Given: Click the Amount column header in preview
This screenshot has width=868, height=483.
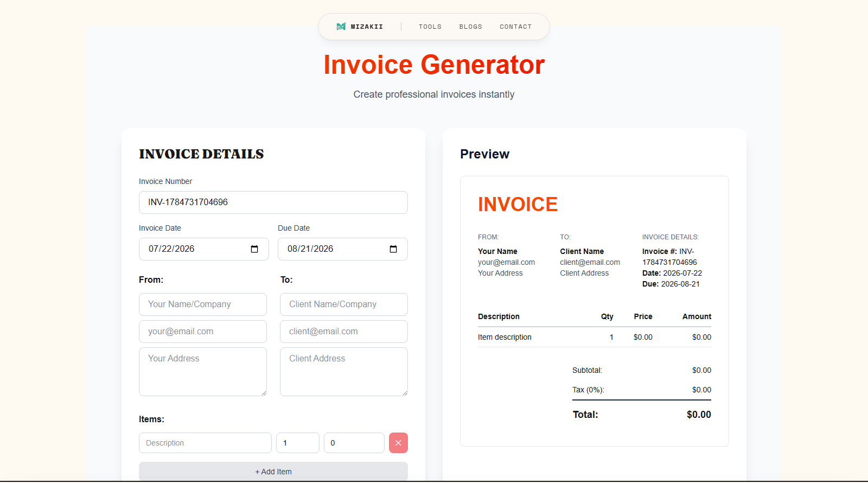Looking at the screenshot, I should click(697, 316).
